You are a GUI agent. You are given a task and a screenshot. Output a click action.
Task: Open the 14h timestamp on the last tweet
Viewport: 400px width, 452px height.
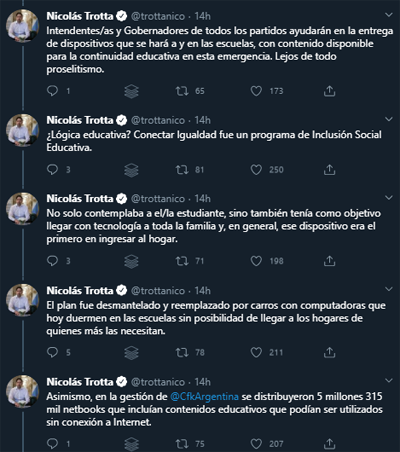(x=203, y=382)
